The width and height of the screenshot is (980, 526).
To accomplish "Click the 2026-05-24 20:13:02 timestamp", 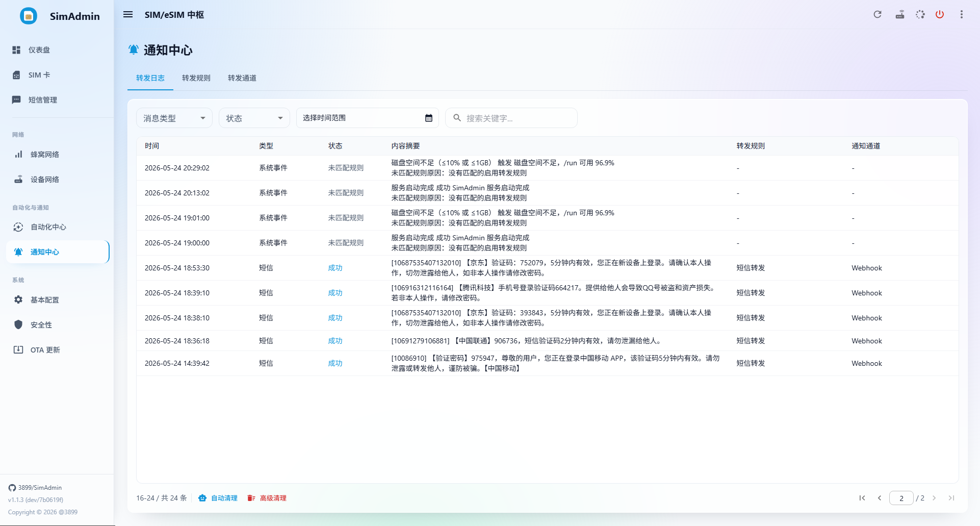I will (x=177, y=193).
